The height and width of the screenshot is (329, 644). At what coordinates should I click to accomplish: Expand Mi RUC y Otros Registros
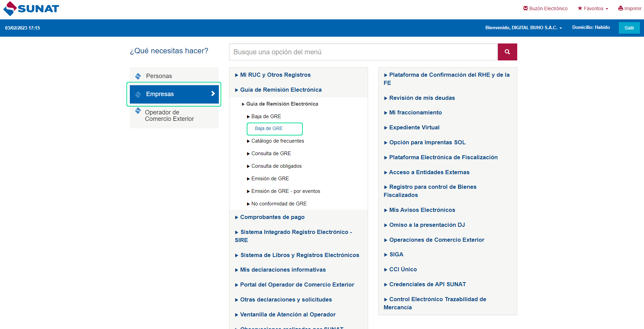coord(275,75)
